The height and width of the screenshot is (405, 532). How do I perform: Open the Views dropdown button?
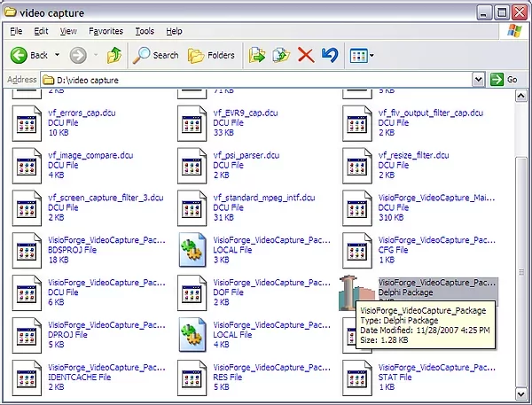(362, 55)
